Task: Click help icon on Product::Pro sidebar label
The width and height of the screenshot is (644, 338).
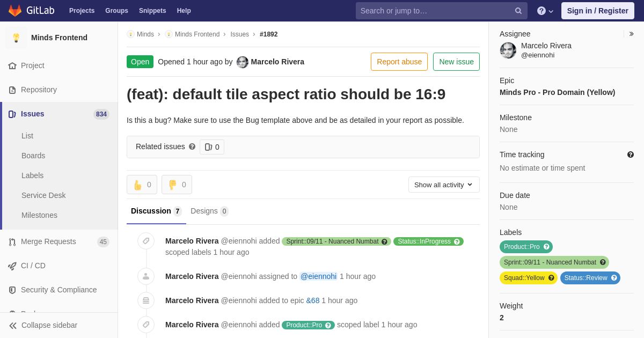Action: (x=546, y=247)
